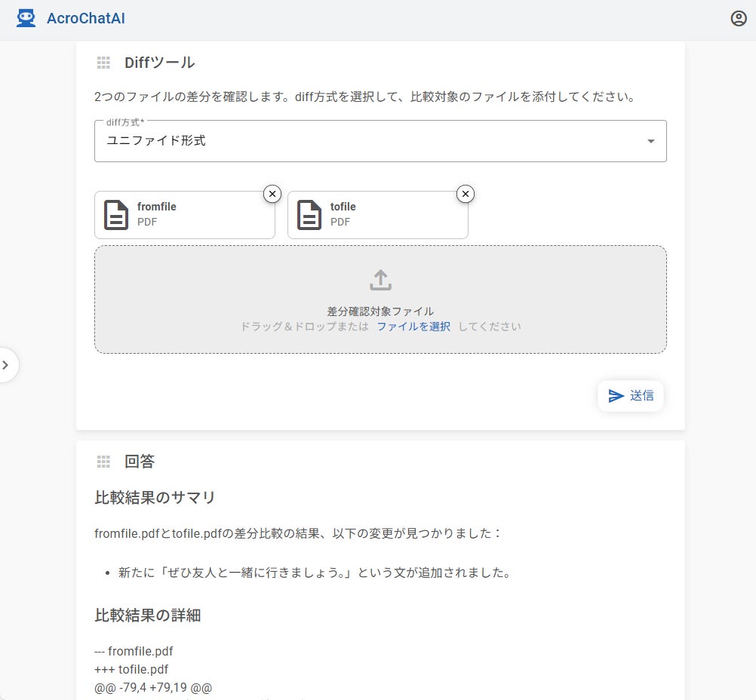Click the 差分確認対象ファイル drop zone label
This screenshot has height=700, width=756.
(x=380, y=311)
